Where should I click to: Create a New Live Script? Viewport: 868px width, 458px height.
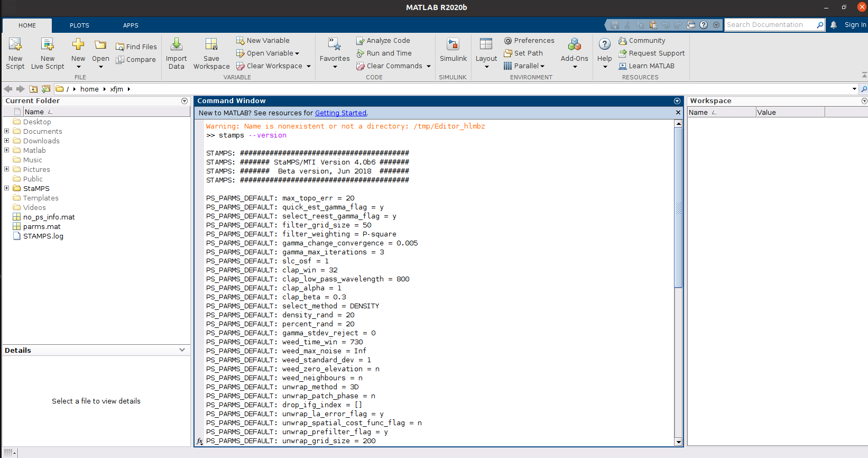tap(48, 53)
